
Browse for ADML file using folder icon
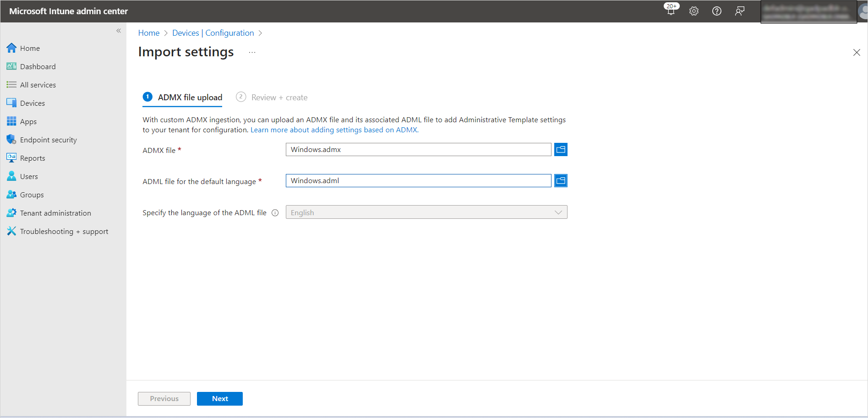pyautogui.click(x=561, y=181)
